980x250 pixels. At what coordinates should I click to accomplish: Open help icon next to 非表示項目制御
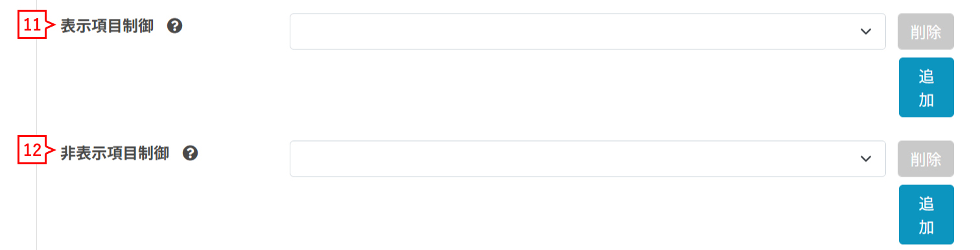click(190, 153)
